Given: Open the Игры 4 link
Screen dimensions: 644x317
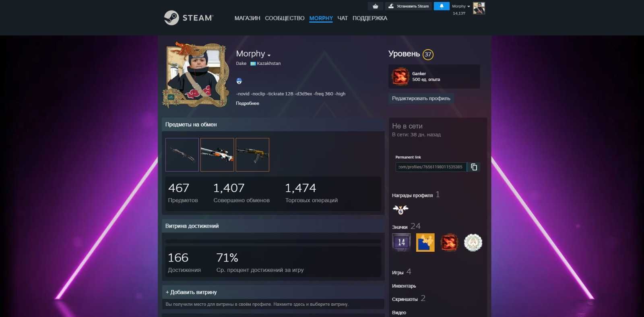Looking at the screenshot, I should click(401, 272).
